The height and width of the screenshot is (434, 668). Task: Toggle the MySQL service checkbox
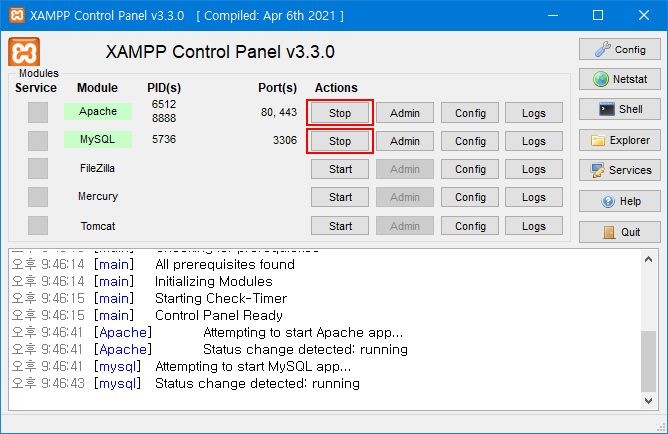38,141
